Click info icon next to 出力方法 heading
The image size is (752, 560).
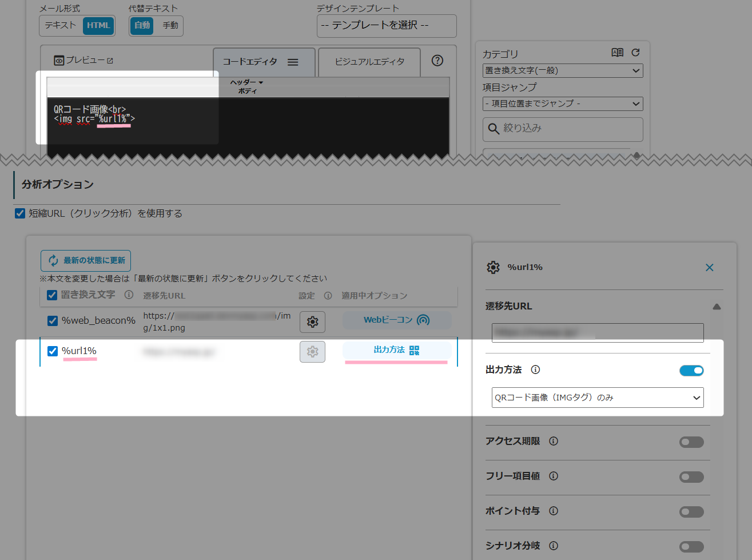pos(535,370)
